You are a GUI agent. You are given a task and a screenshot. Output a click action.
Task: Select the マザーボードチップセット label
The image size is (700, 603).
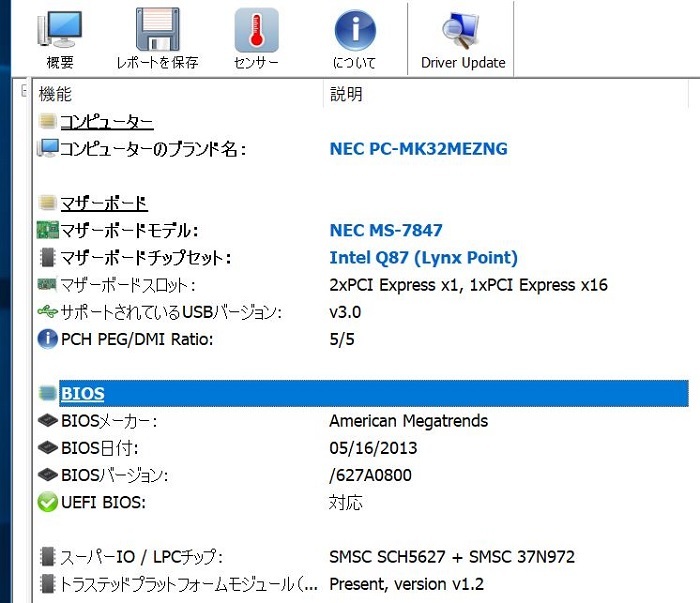point(146,258)
